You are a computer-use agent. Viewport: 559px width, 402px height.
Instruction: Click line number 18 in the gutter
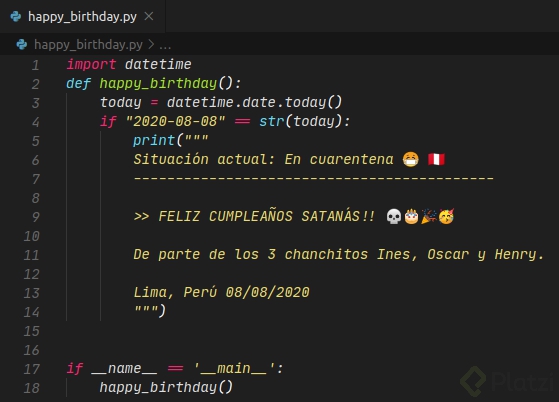click(31, 388)
